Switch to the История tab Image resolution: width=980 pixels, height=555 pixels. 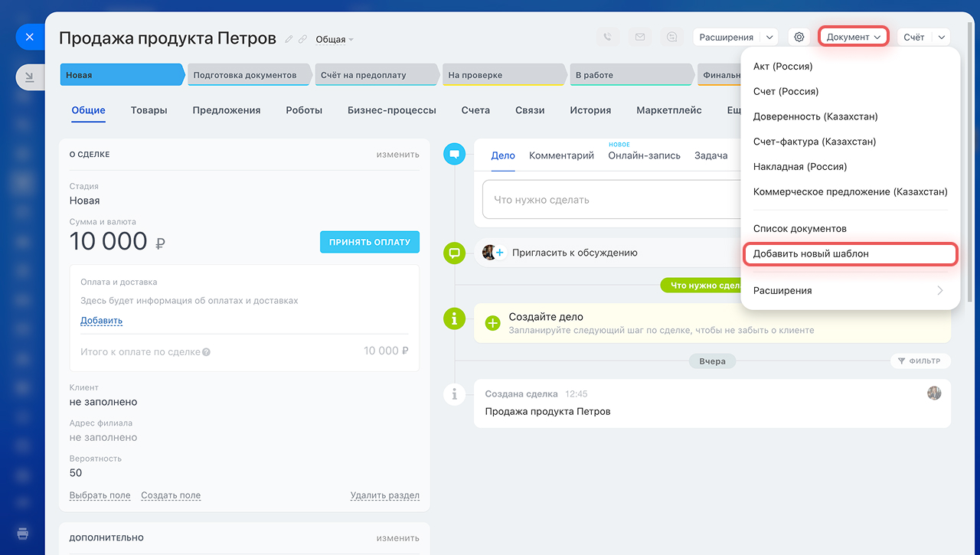(x=590, y=110)
